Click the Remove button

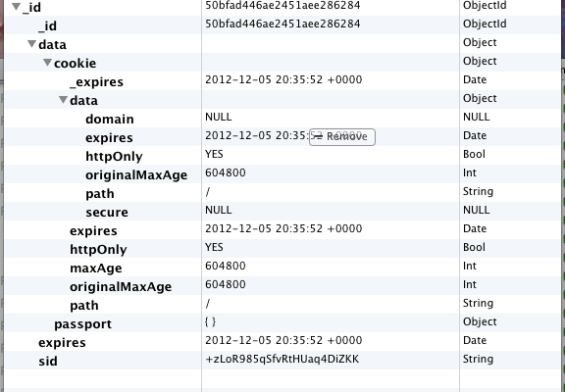(342, 137)
